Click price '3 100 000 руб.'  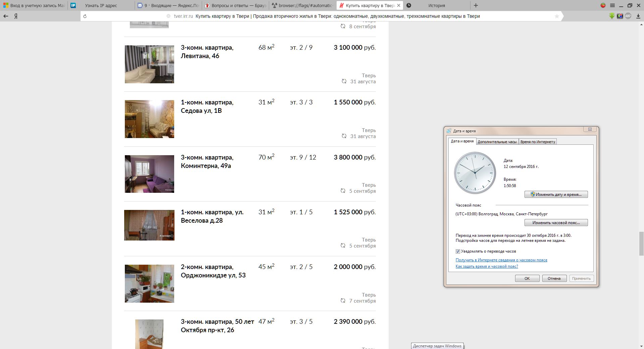point(355,48)
